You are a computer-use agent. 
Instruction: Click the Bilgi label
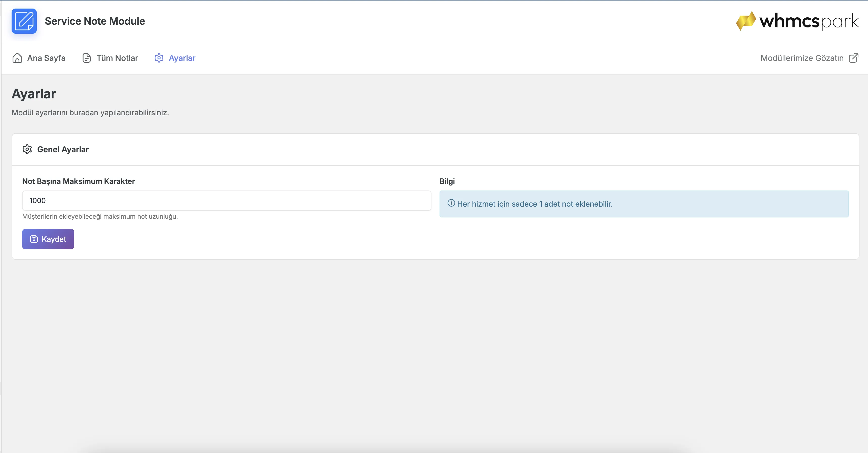click(x=447, y=181)
